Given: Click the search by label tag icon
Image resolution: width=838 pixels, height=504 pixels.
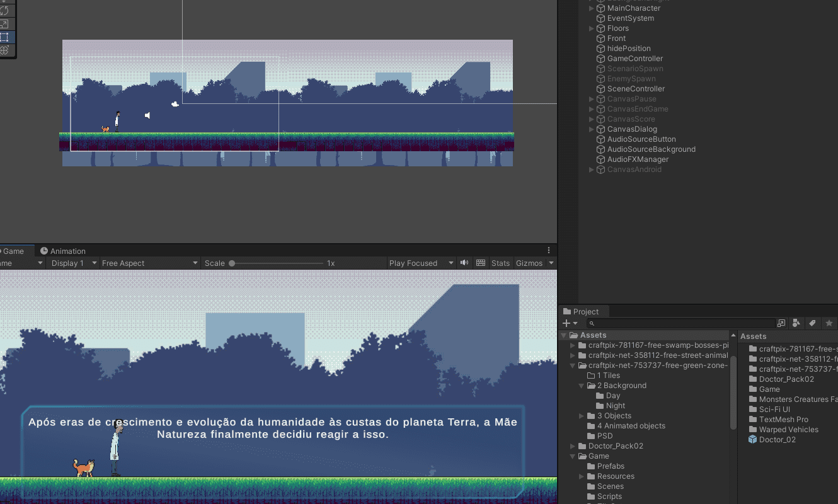Looking at the screenshot, I should click(813, 323).
